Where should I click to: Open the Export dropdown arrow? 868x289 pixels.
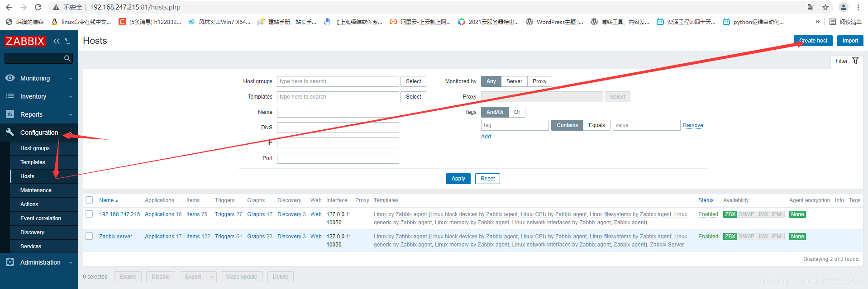coord(211,277)
